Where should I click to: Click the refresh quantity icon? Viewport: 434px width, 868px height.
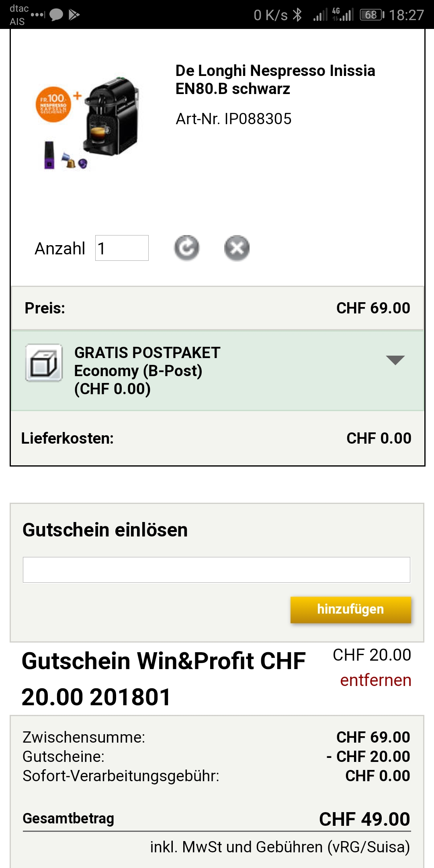coord(186,248)
